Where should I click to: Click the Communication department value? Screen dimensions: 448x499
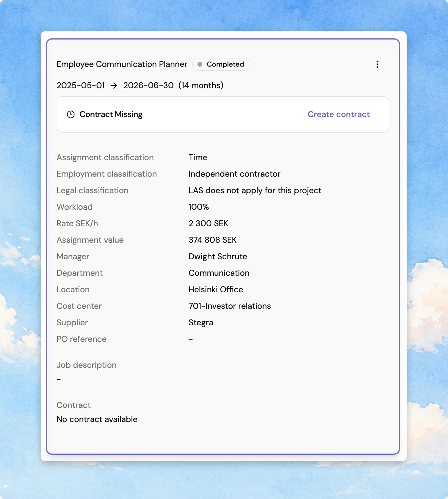coord(219,273)
